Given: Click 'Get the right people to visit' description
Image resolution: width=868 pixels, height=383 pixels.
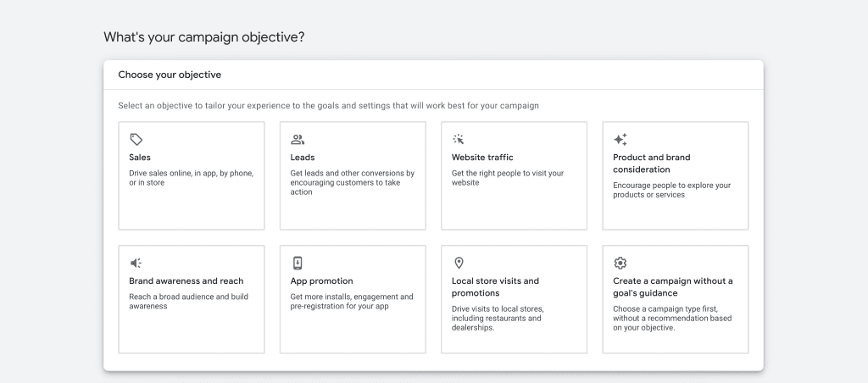Looking at the screenshot, I should (508, 178).
